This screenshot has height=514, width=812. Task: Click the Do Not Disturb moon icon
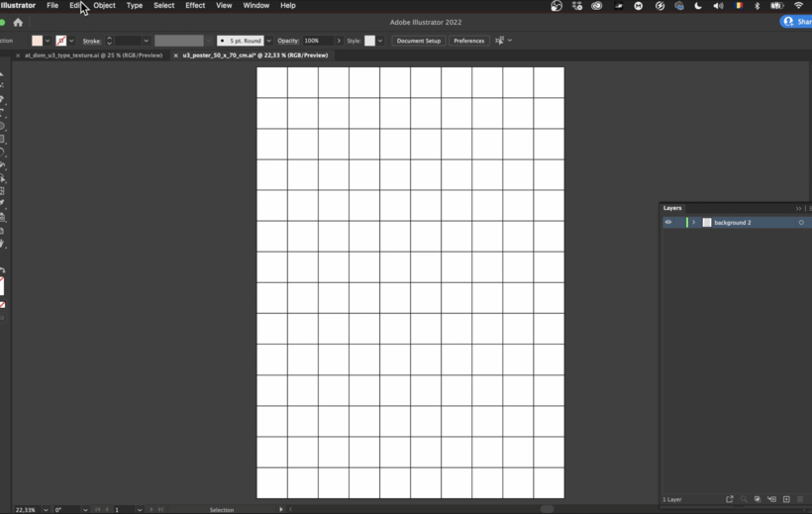click(698, 6)
